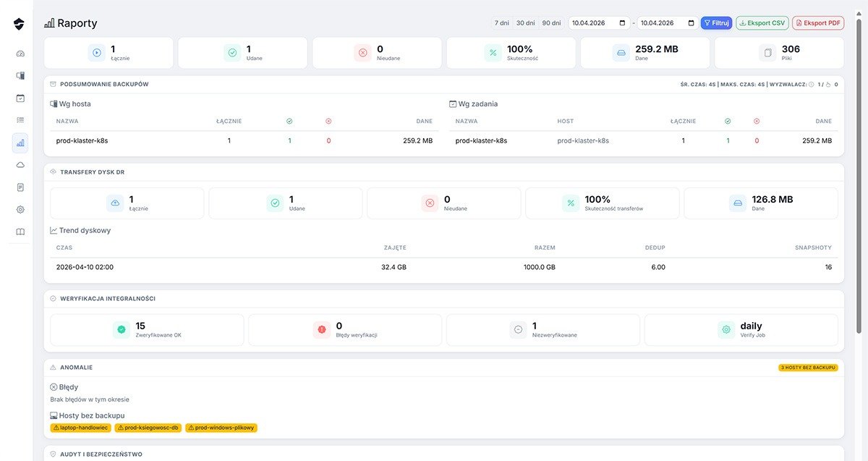Click the cloud icon in sidebar
This screenshot has width=868, height=461.
click(x=20, y=165)
